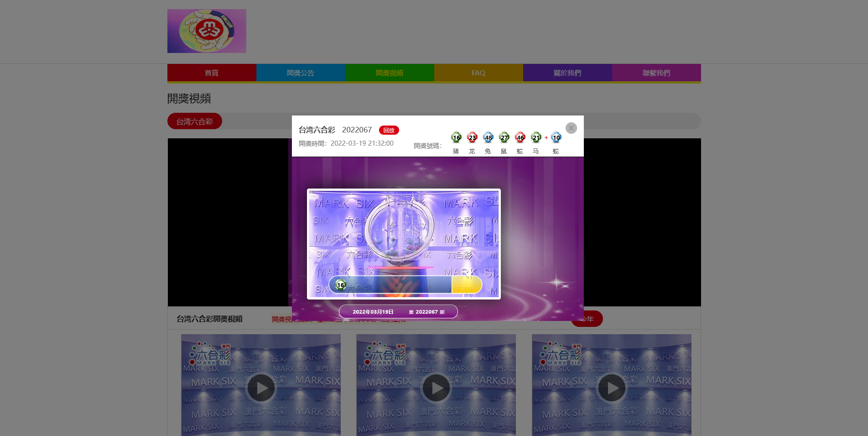868x436 pixels.
Task: Click the site logo in the header
Action: [x=207, y=31]
